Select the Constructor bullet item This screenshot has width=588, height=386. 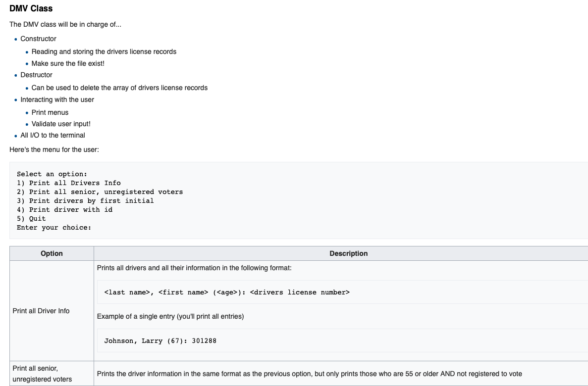click(x=38, y=39)
